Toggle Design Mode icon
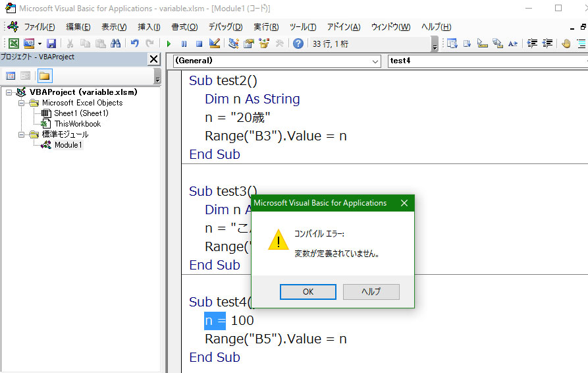This screenshot has height=373, width=588. [x=215, y=43]
